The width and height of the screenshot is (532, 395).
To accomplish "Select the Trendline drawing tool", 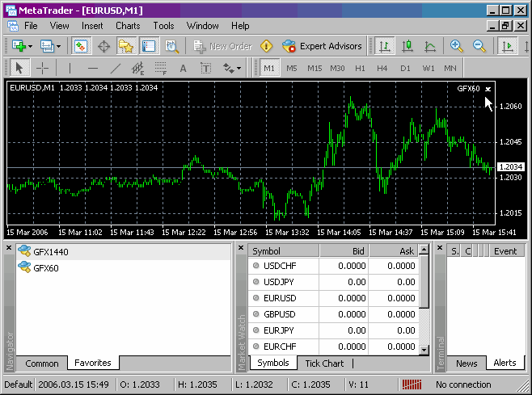I will (x=116, y=68).
